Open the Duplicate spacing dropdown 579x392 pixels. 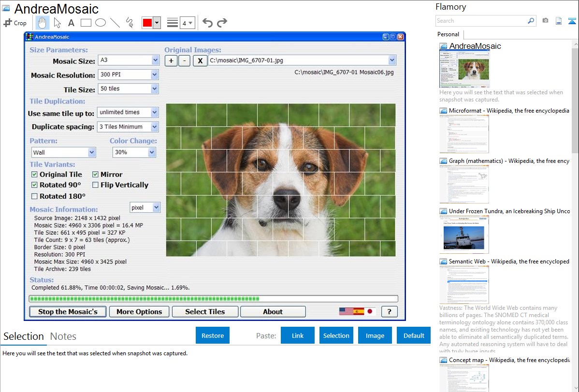[x=155, y=127]
